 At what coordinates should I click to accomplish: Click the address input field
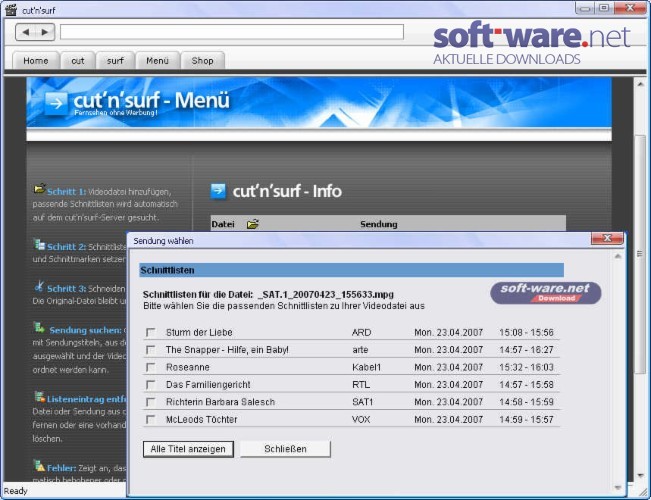(x=232, y=32)
